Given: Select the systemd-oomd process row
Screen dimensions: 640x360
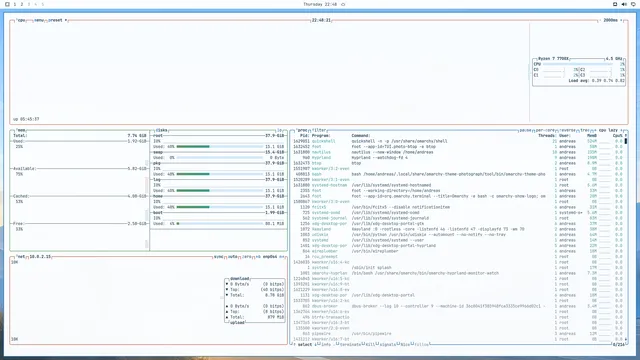Looking at the screenshot, I should (458, 213).
